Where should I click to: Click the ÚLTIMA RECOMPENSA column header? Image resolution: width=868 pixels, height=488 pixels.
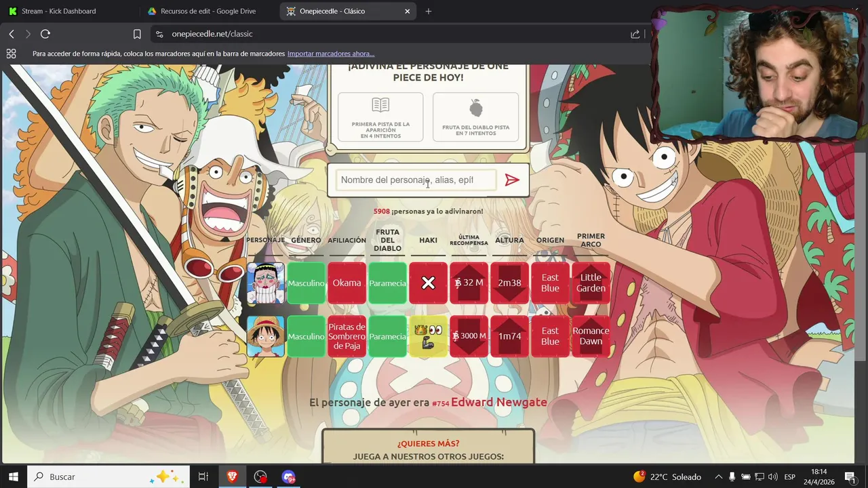tap(469, 240)
